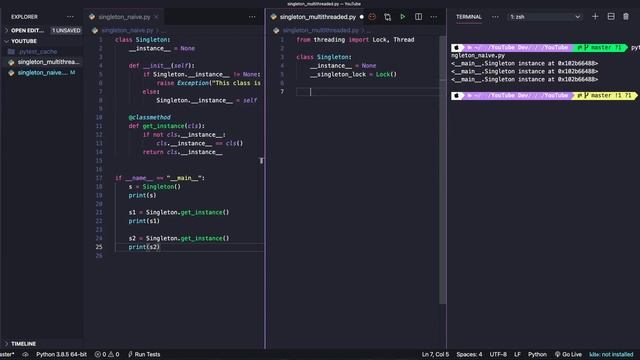This screenshot has width=640, height=360.
Task: Click the 1 UNSAVED badge
Action: click(x=66, y=30)
